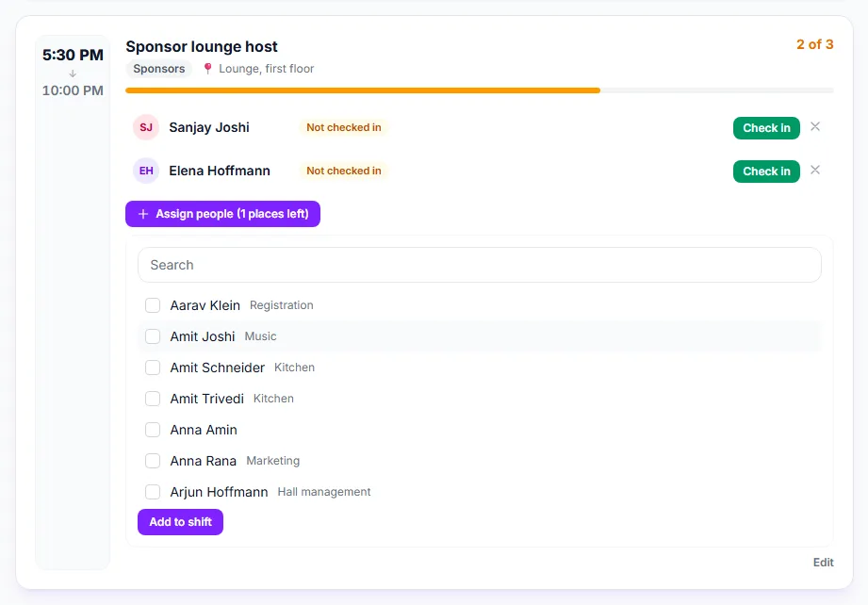
Task: Click the Marketing label by Anna Rana
Action: point(273,461)
